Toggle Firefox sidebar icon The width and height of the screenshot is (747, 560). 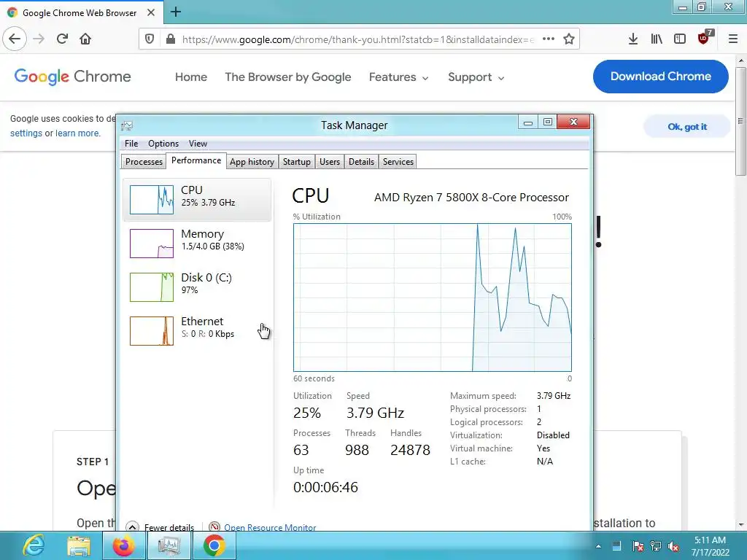(x=680, y=39)
